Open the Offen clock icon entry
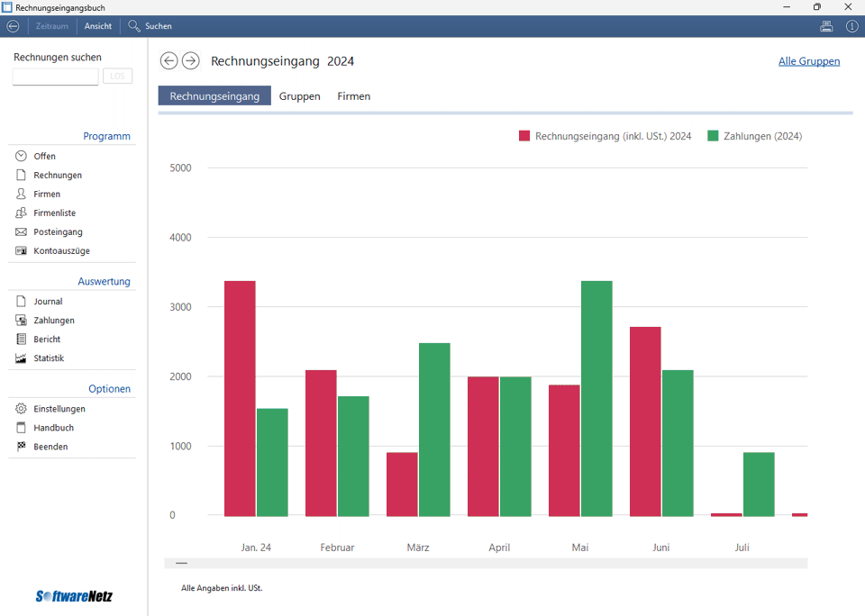This screenshot has height=616, width=865. tap(22, 156)
